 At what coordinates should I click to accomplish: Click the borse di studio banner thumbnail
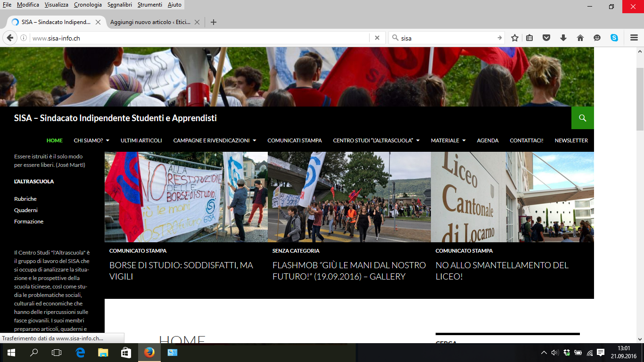pos(186,197)
